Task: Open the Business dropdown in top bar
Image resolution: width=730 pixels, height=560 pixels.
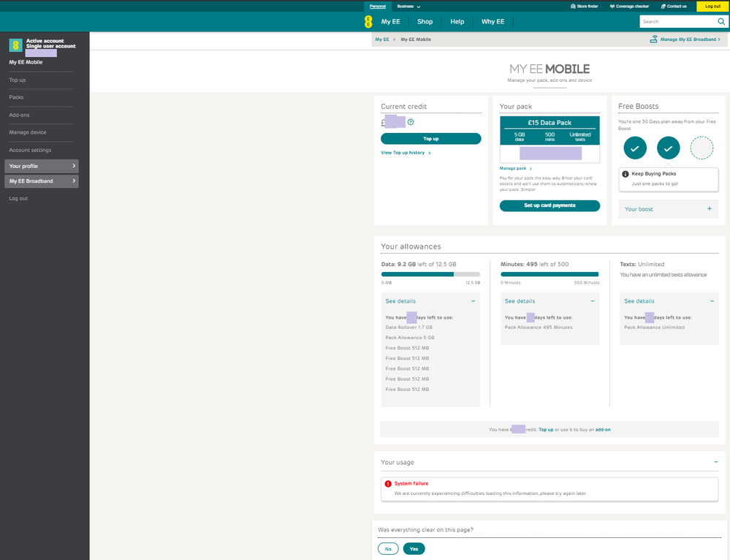Action: [408, 6]
